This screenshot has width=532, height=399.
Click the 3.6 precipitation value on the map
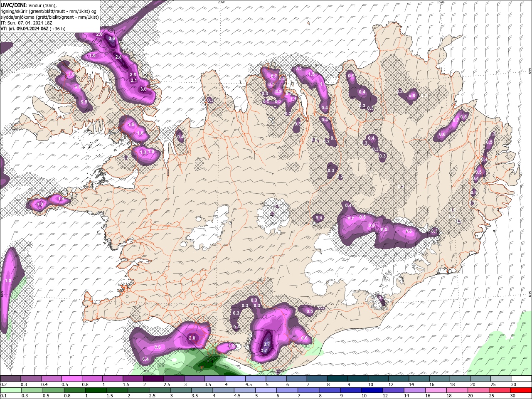pos(111,38)
